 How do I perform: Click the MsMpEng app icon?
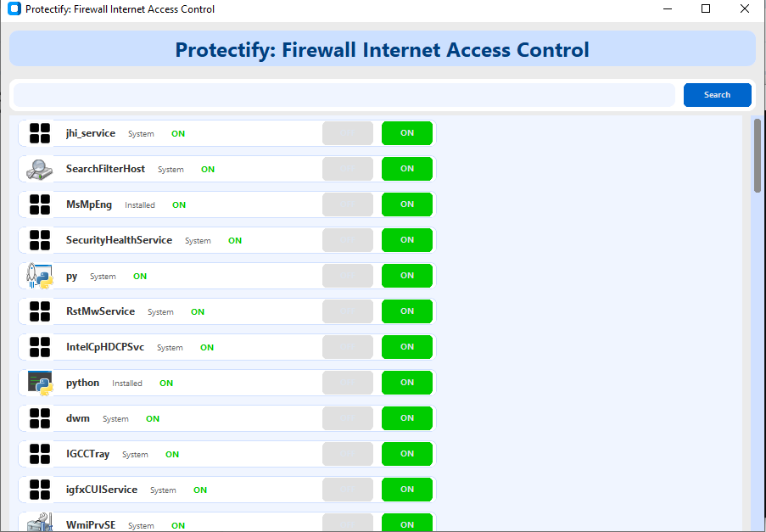point(40,204)
